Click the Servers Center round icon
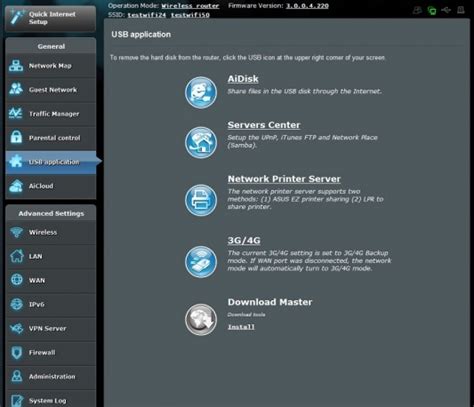Viewport: 474px width, 407px height. point(201,142)
